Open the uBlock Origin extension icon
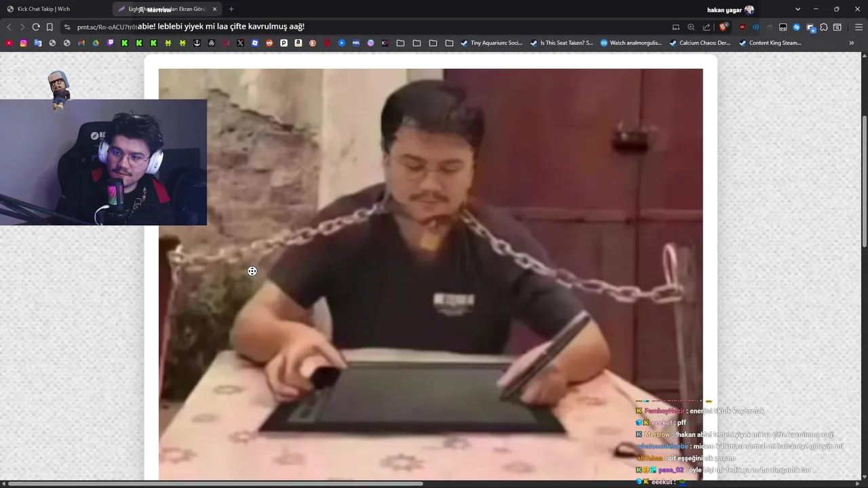868x488 pixels. point(742,27)
